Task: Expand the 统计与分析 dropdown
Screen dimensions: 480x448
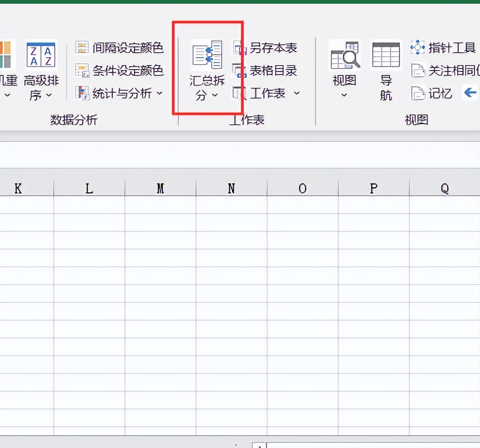Action: coord(159,93)
